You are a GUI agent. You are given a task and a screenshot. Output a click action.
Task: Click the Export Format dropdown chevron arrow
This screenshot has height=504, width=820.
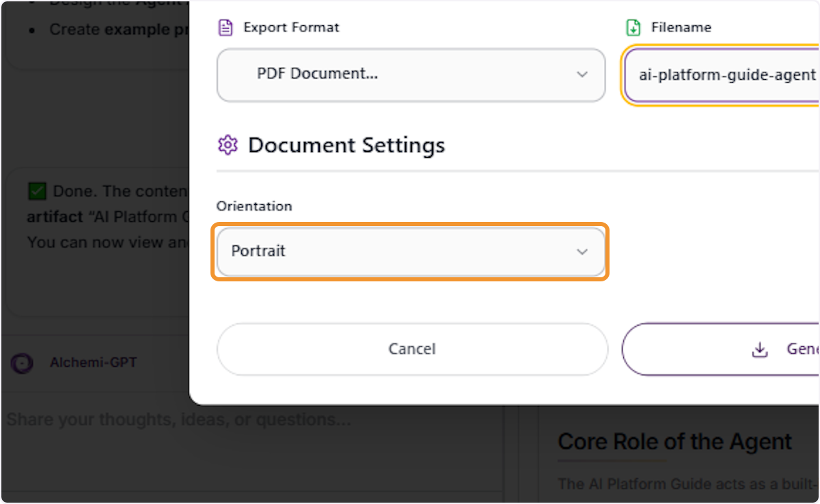(582, 74)
